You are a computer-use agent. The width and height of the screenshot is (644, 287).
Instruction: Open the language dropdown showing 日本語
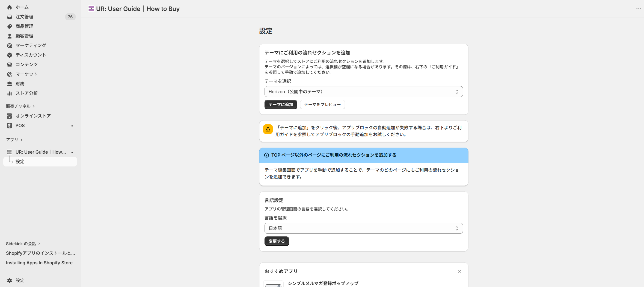363,228
